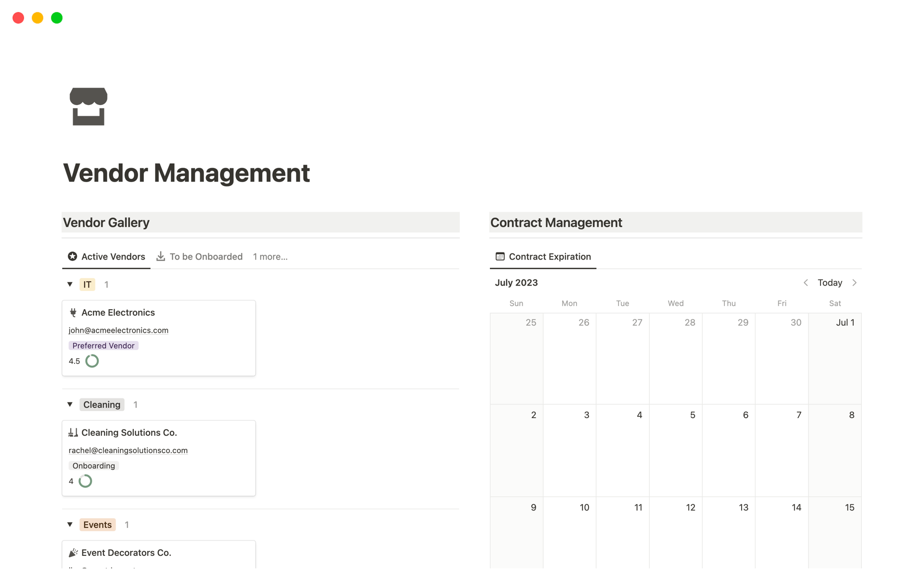The image size is (924, 578).
Task: Click the Preferred Vendor status icon
Action: pyautogui.click(x=103, y=345)
